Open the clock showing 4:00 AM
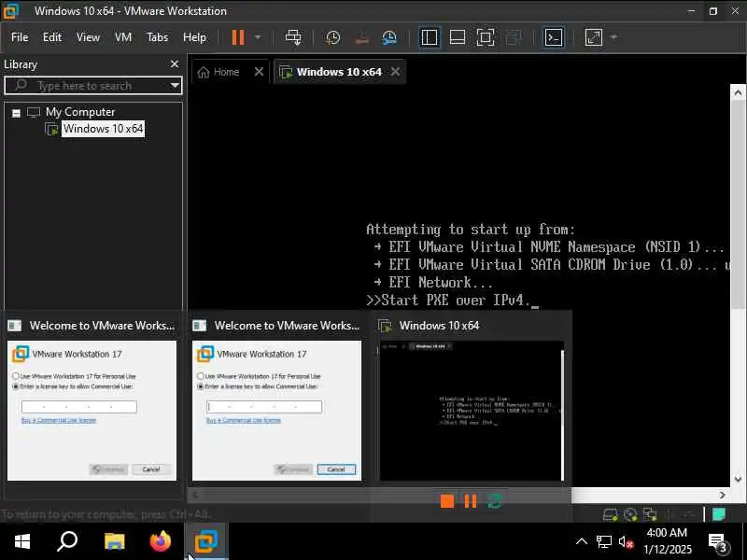The width and height of the screenshot is (747, 560). point(668,541)
